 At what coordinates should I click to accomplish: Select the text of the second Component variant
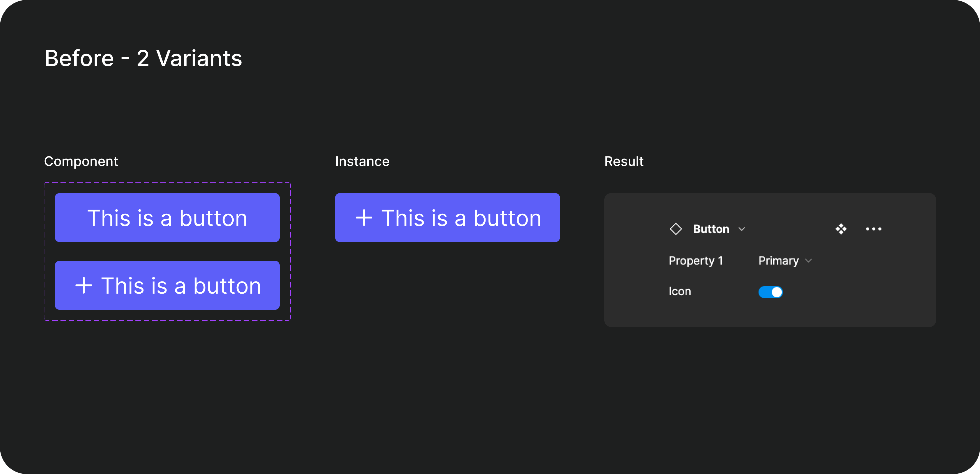(181, 286)
